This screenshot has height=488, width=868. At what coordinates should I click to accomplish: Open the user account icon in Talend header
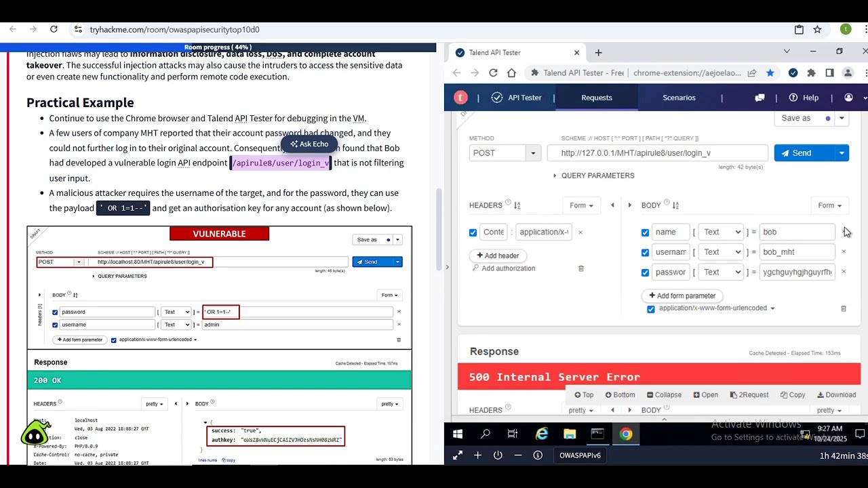coord(848,98)
